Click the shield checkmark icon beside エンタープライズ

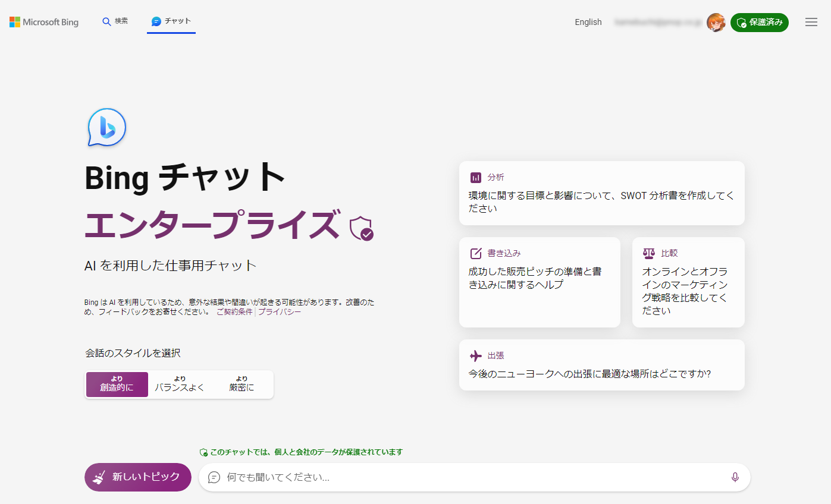361,228
